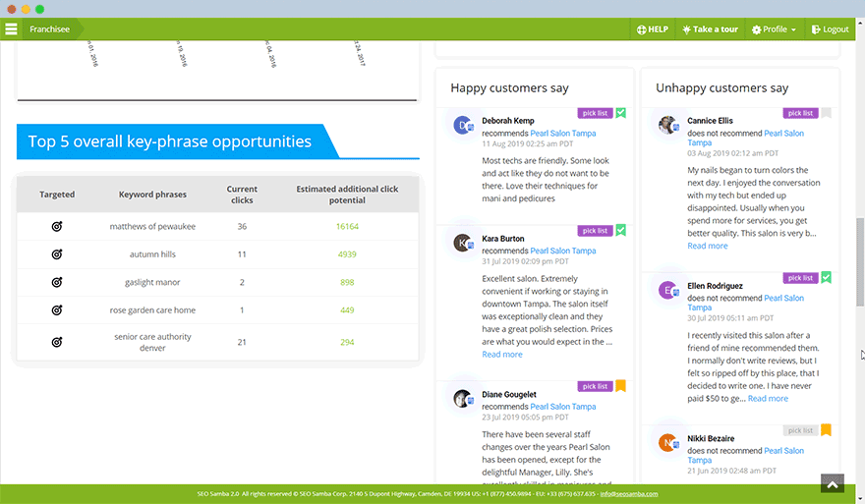Viewport: 865px width, 504px height.
Task: Click the Current clicks column header
Action: coord(242,195)
